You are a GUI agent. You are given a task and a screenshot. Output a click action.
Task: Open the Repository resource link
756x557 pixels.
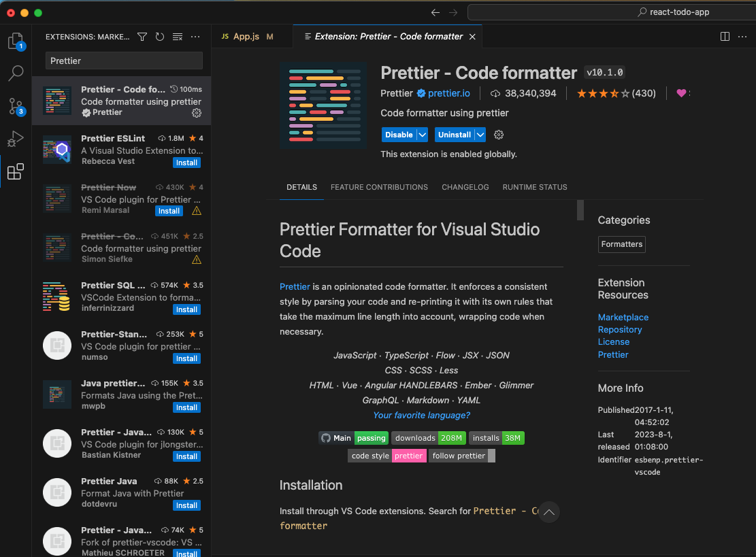[x=619, y=330]
